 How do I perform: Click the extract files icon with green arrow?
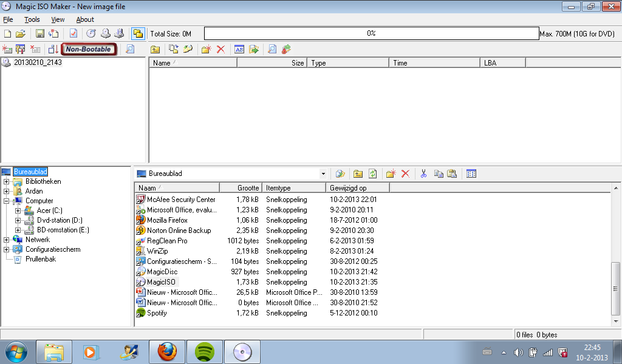click(253, 49)
